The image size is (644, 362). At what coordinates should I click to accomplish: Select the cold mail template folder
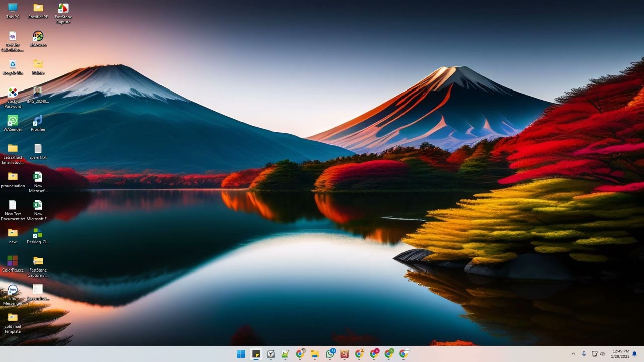[13, 323]
